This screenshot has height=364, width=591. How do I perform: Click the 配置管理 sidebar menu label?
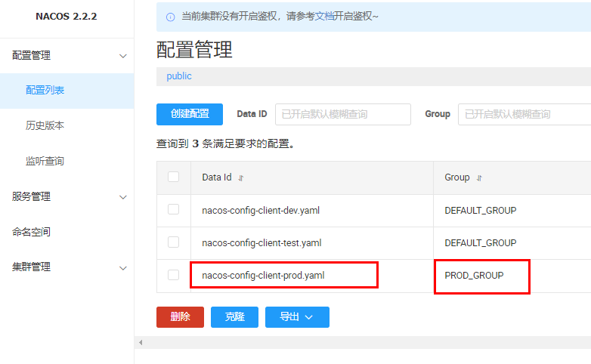click(x=31, y=55)
